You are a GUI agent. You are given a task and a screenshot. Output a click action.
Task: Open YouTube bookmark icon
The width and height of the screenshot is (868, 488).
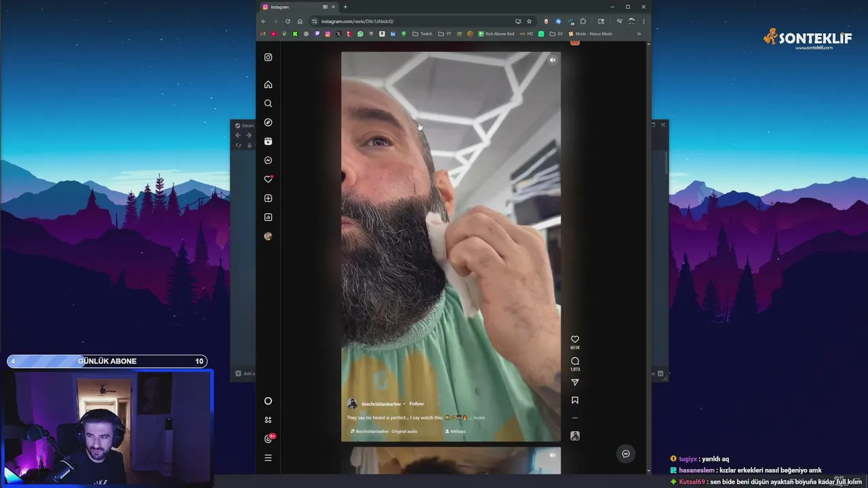(x=273, y=34)
